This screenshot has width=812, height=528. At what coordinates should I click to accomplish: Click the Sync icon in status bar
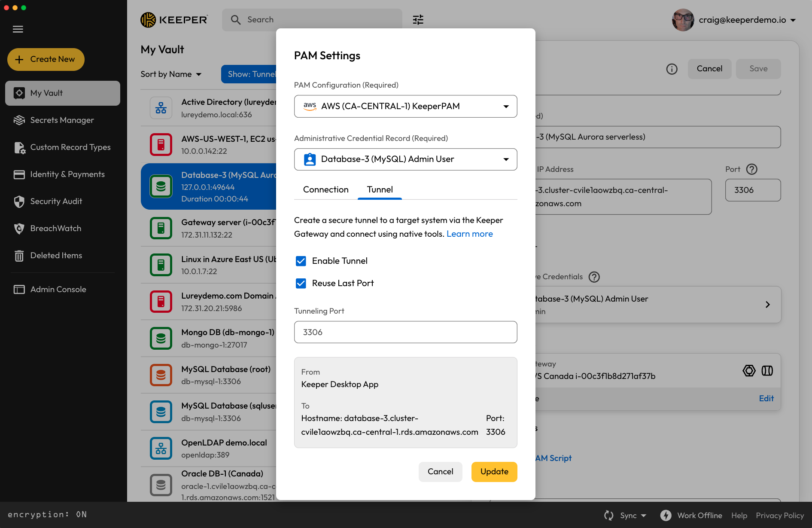tap(608, 515)
